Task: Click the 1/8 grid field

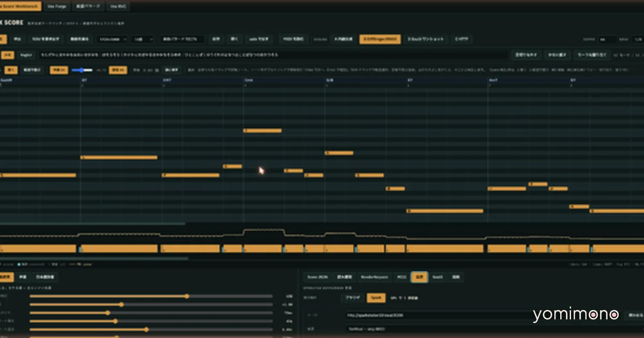Action: (x=639, y=39)
